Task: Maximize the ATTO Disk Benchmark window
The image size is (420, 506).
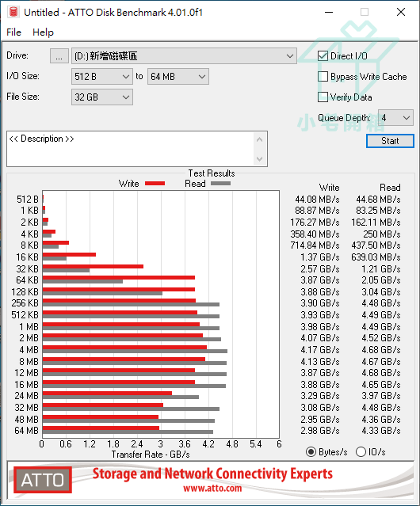Action: pyautogui.click(x=365, y=12)
